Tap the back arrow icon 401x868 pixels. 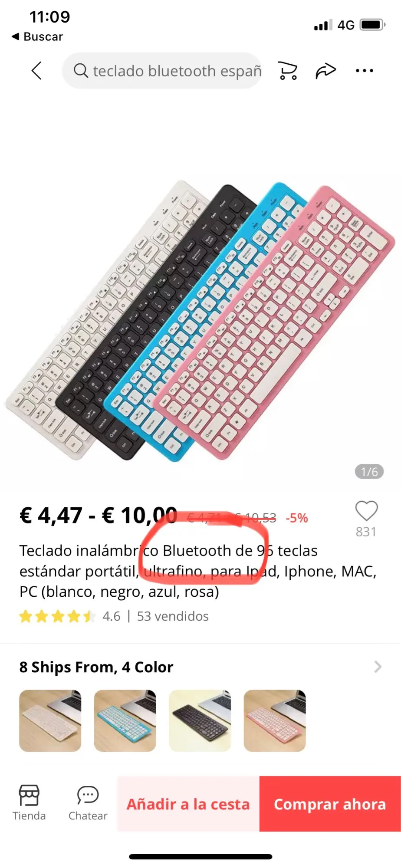click(x=37, y=70)
